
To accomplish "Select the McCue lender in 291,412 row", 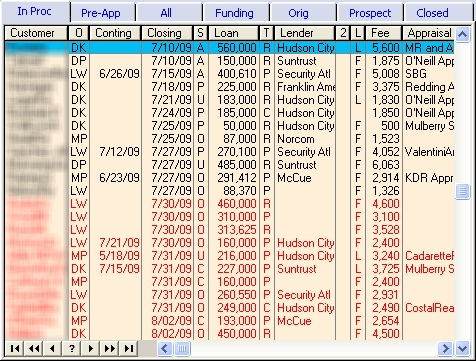I will coord(305,178).
